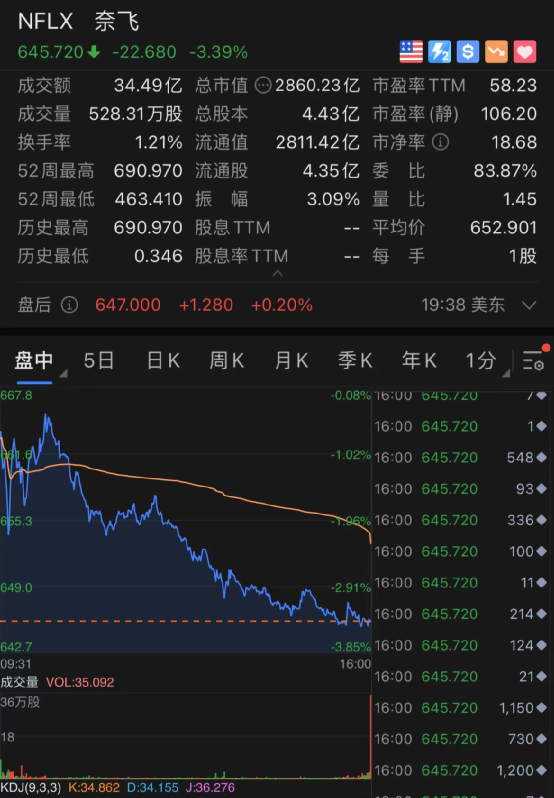Select the trade row with volume 1,200

click(x=461, y=771)
